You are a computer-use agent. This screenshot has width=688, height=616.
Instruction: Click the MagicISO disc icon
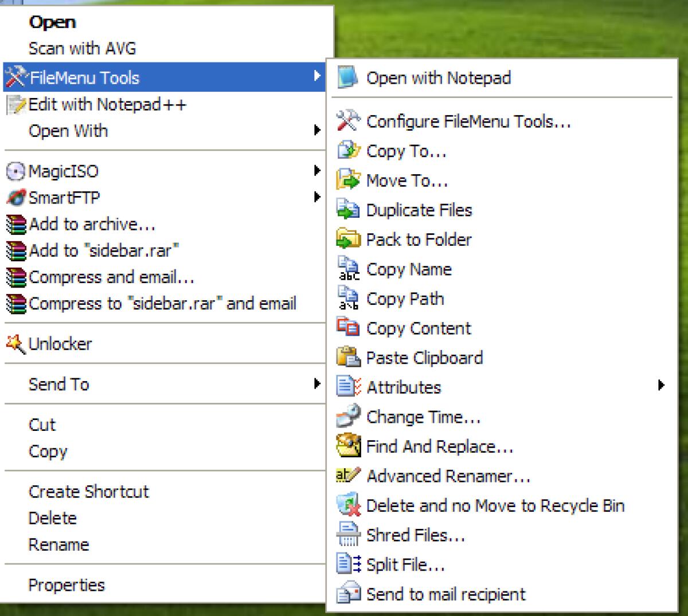16,171
